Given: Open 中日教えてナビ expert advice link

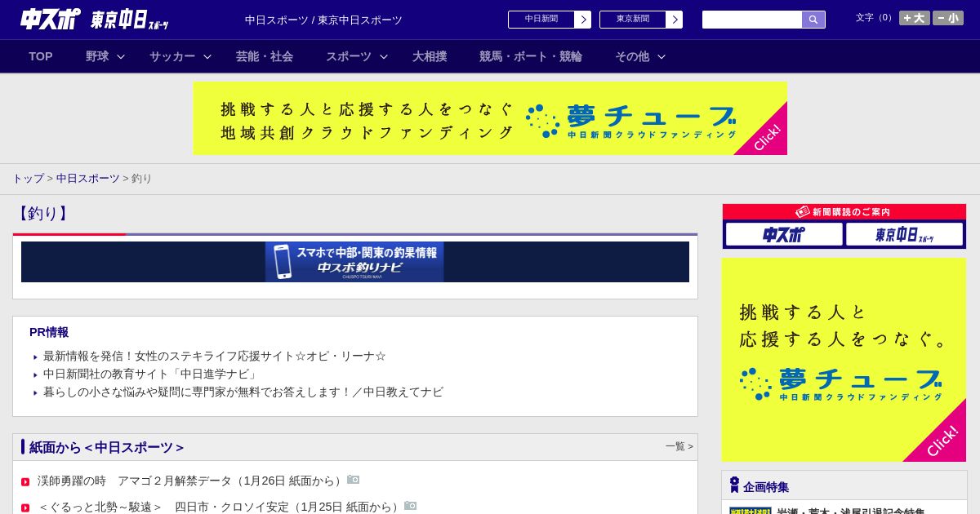Looking at the screenshot, I should click(x=243, y=392).
